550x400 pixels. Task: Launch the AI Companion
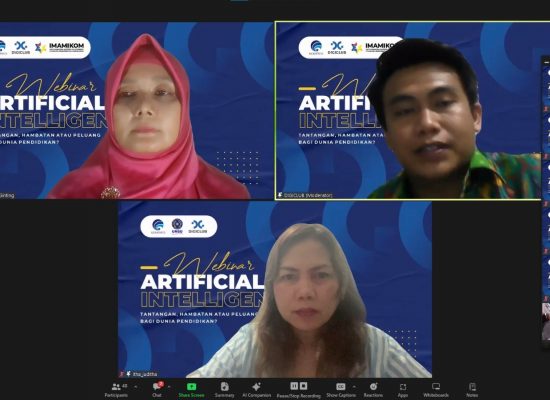[256, 390]
